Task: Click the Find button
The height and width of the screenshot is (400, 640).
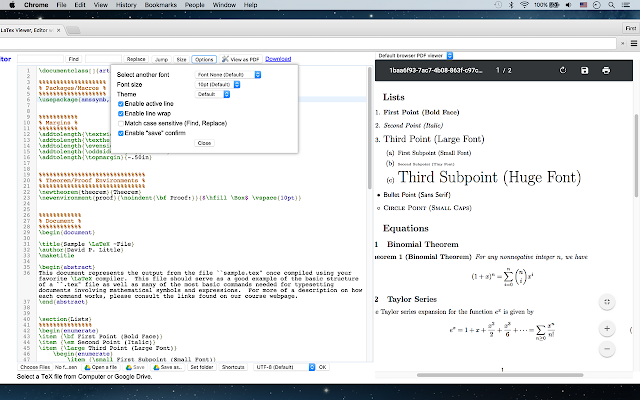Action: coord(73,59)
